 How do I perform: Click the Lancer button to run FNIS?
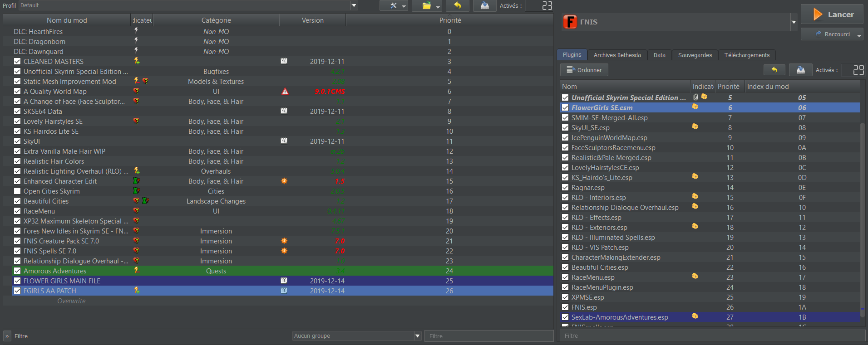[832, 15]
